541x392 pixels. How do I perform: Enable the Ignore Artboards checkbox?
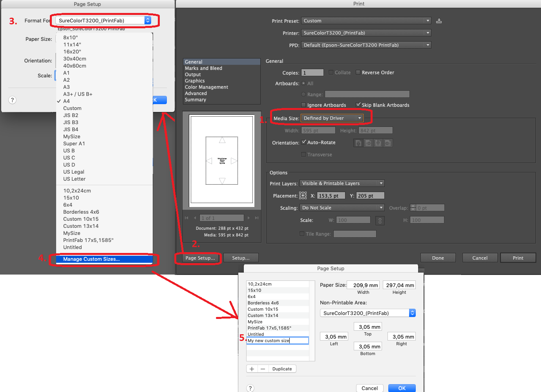pyautogui.click(x=303, y=105)
